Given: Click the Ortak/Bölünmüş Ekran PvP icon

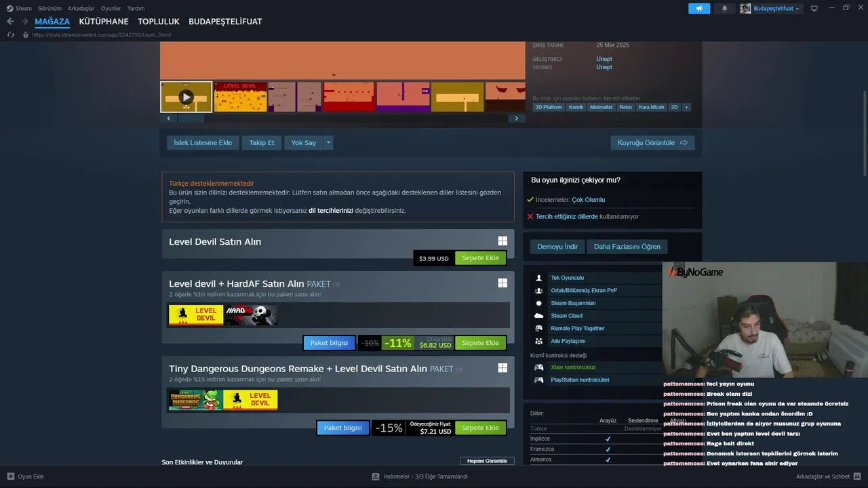Looking at the screenshot, I should (x=539, y=291).
